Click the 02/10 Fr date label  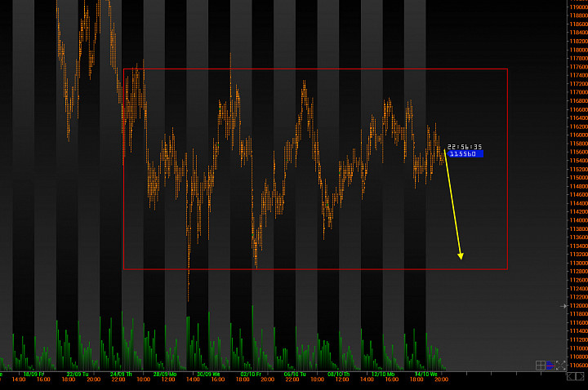click(251, 374)
